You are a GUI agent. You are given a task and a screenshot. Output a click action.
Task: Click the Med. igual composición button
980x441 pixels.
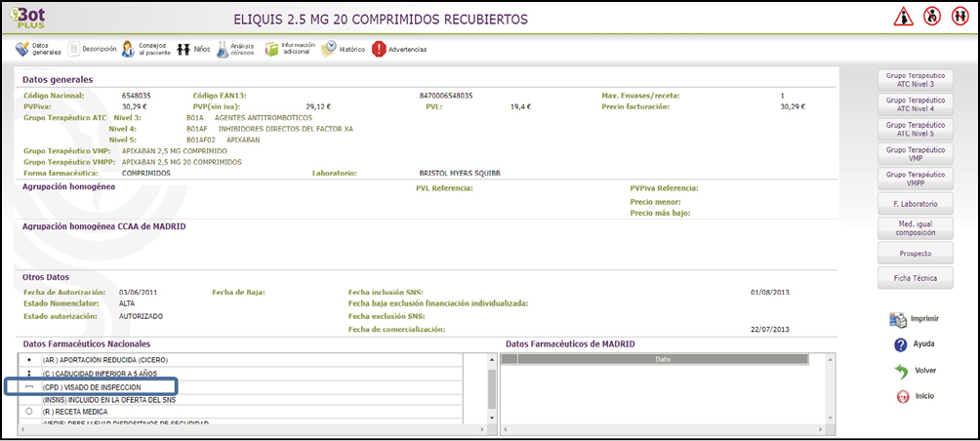(x=916, y=228)
